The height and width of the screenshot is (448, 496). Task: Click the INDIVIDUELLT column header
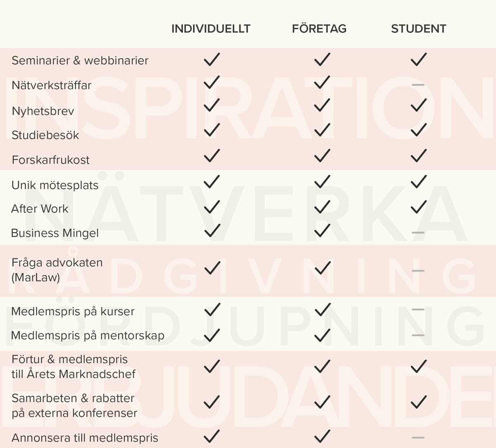click(x=211, y=29)
